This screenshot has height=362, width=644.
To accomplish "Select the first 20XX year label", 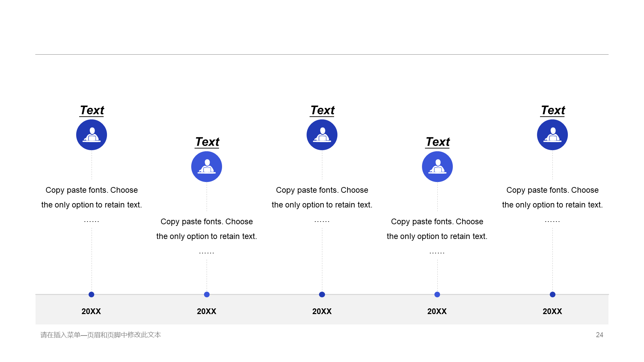I will (91, 311).
